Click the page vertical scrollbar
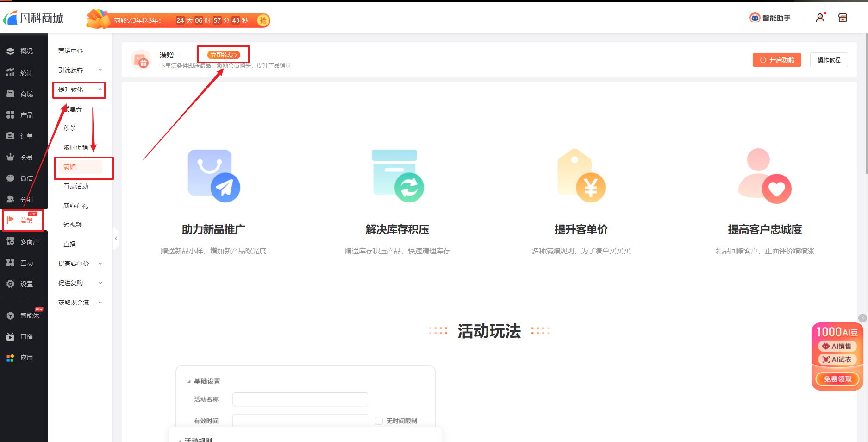The width and height of the screenshot is (868, 442). 866,104
